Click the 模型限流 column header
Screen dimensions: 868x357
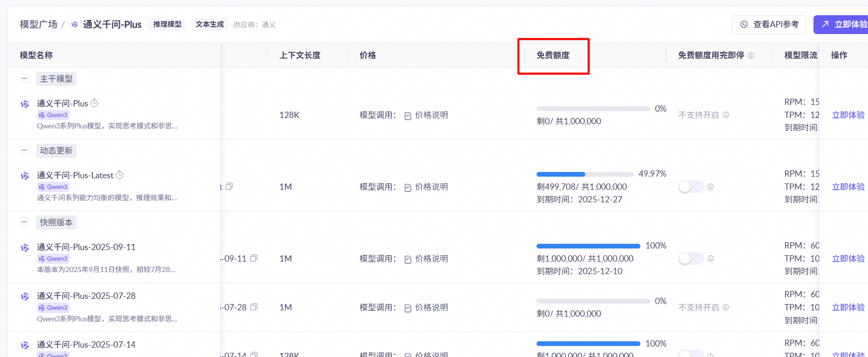click(x=800, y=55)
